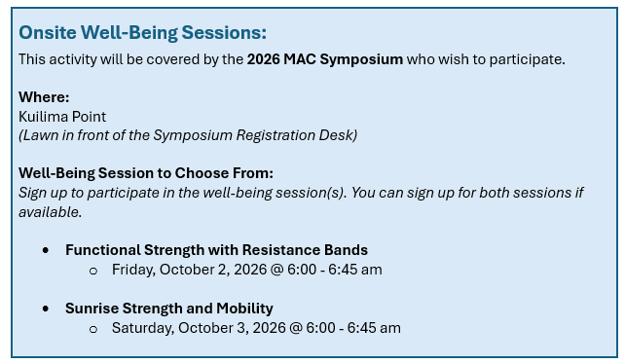Image resolution: width=625 pixels, height=364 pixels.
Task: Click the Kuilima Point location text
Action: [x=62, y=117]
